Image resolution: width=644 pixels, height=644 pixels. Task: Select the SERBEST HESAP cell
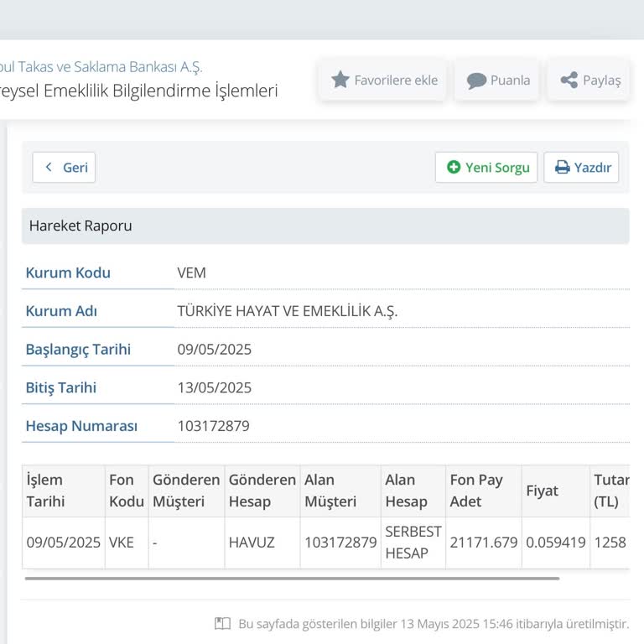tap(413, 543)
